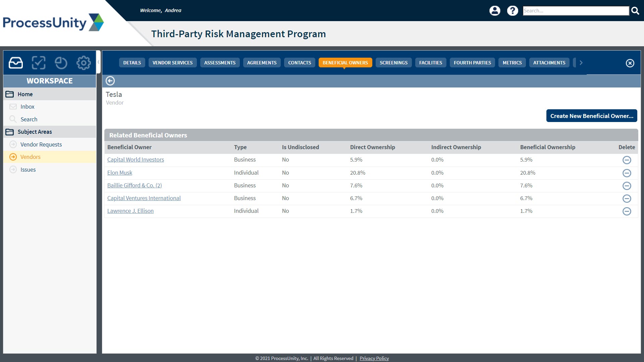Sort by Indirect Ownership column header
Image resolution: width=644 pixels, height=362 pixels.
coord(456,147)
